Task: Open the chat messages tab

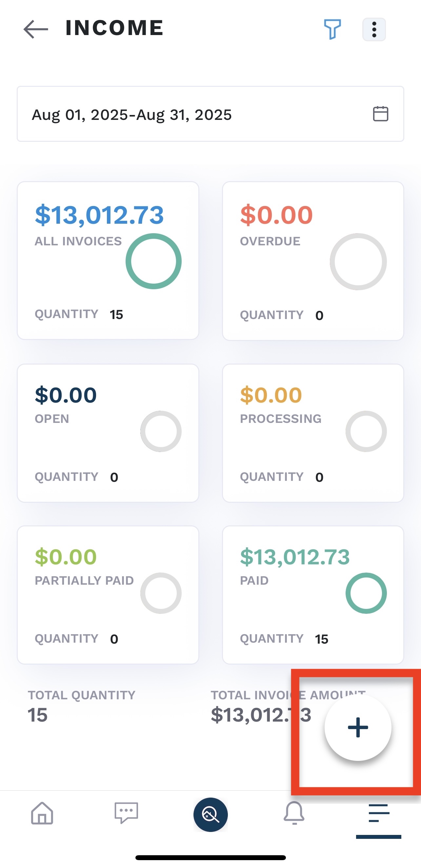Action: coord(126,813)
